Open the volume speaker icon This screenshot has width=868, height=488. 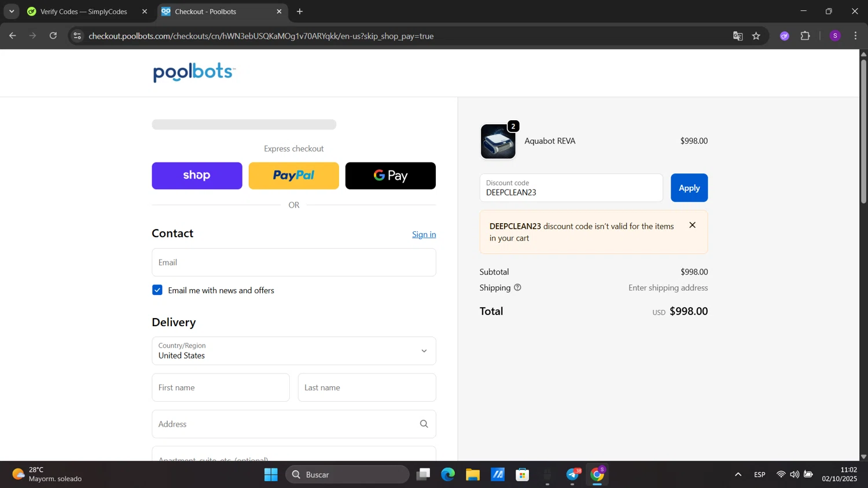pyautogui.click(x=795, y=475)
